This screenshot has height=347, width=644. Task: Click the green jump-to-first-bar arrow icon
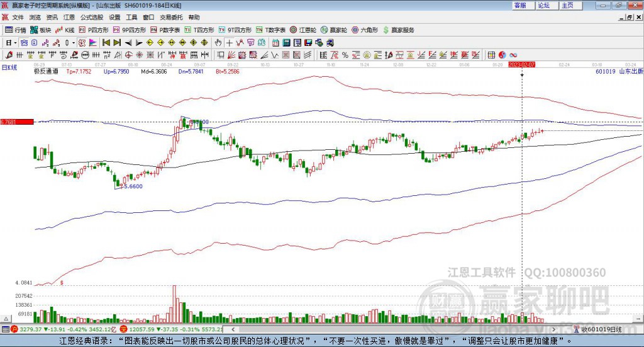106,43
